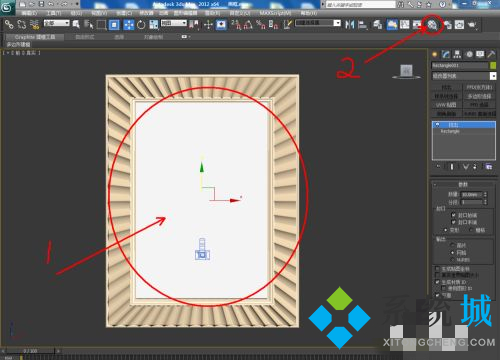Switch to the Create command panel tab
This screenshot has height=360, width=500.
434,54
